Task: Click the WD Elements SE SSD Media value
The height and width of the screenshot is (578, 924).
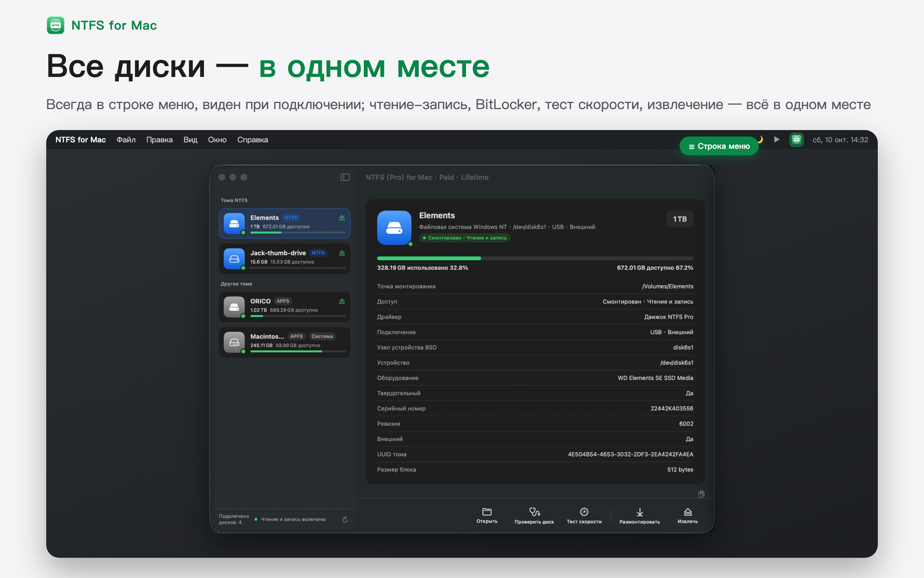Action: [655, 378]
